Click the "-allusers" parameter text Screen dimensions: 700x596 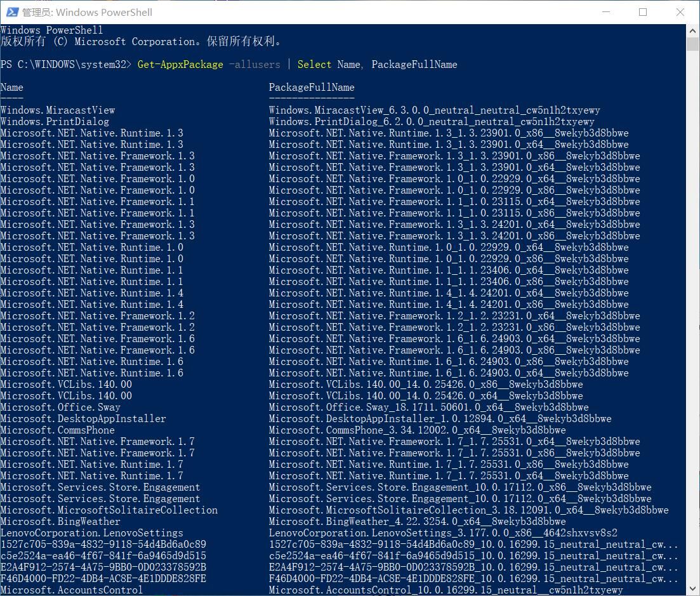[255, 64]
